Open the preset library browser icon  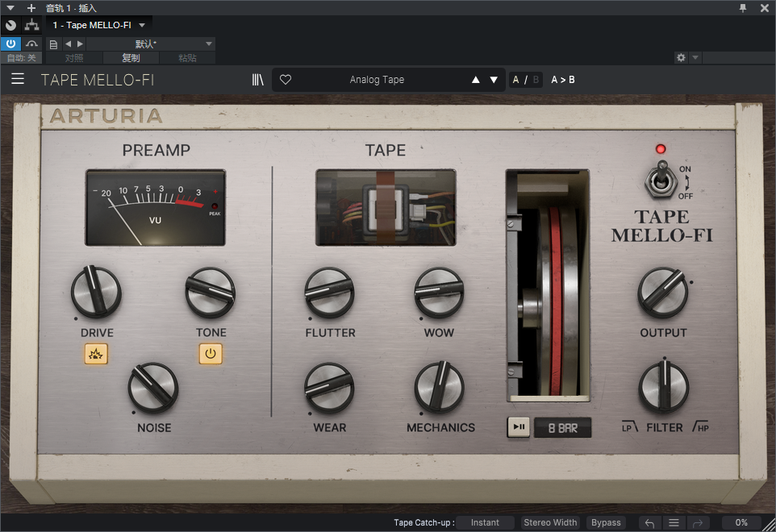tap(257, 80)
